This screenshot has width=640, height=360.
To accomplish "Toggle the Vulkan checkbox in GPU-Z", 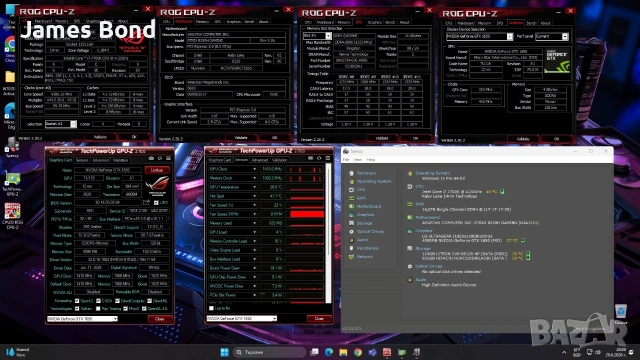I will click(x=77, y=309).
